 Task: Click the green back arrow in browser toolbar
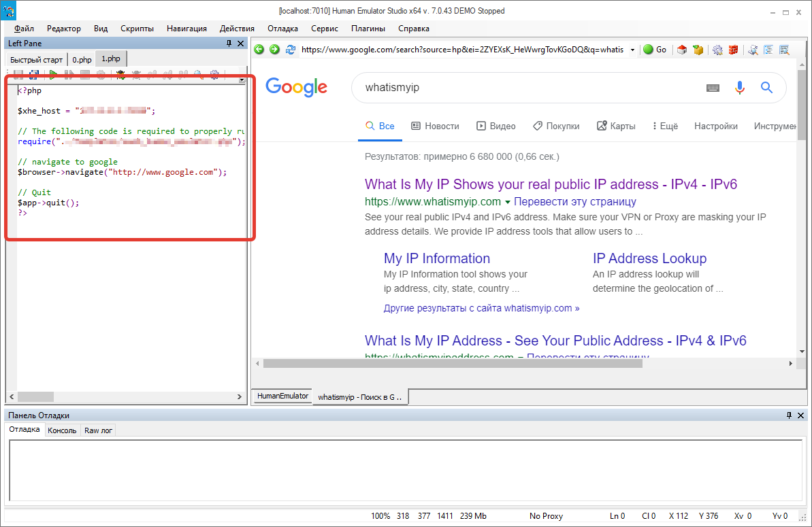pos(259,50)
